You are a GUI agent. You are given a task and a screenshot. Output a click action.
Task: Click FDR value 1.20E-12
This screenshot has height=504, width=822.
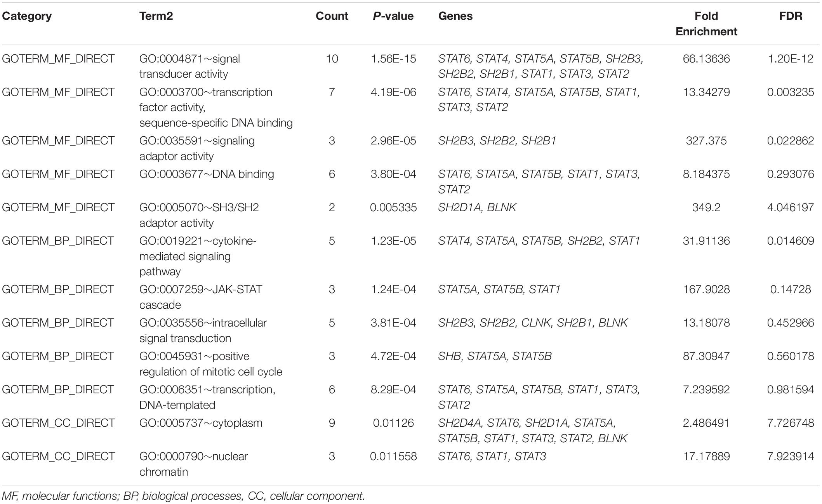tap(791, 59)
